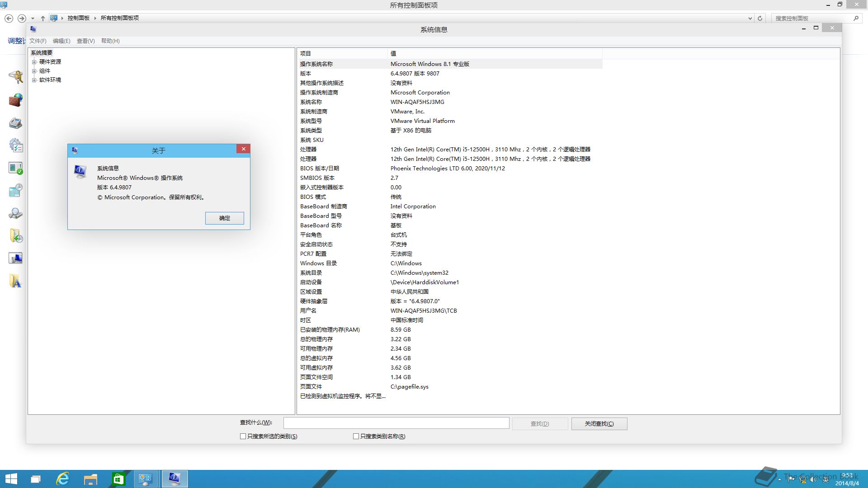Screen dimensions: 868x488
Task: Check 只搜索类别名称 checkbox
Action: coord(356,436)
